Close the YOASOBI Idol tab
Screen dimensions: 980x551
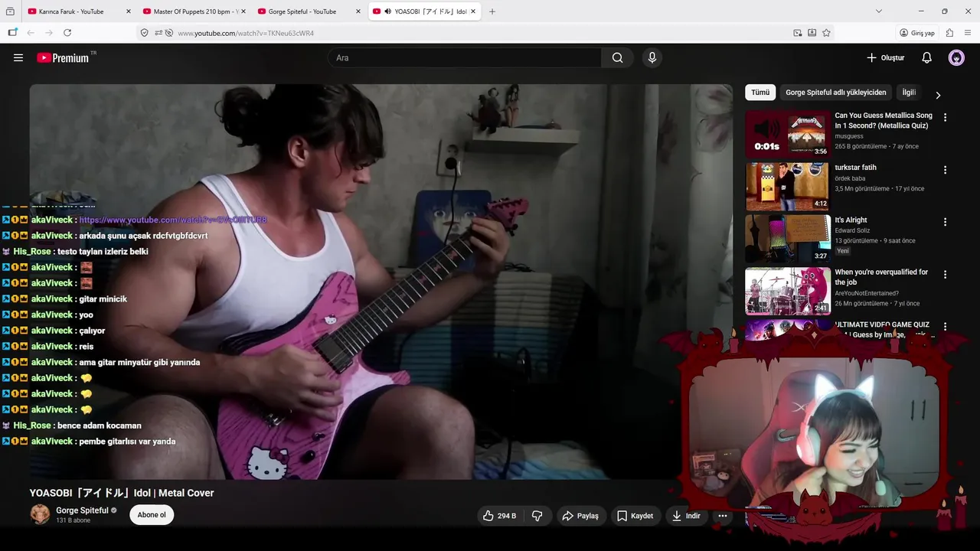click(473, 11)
